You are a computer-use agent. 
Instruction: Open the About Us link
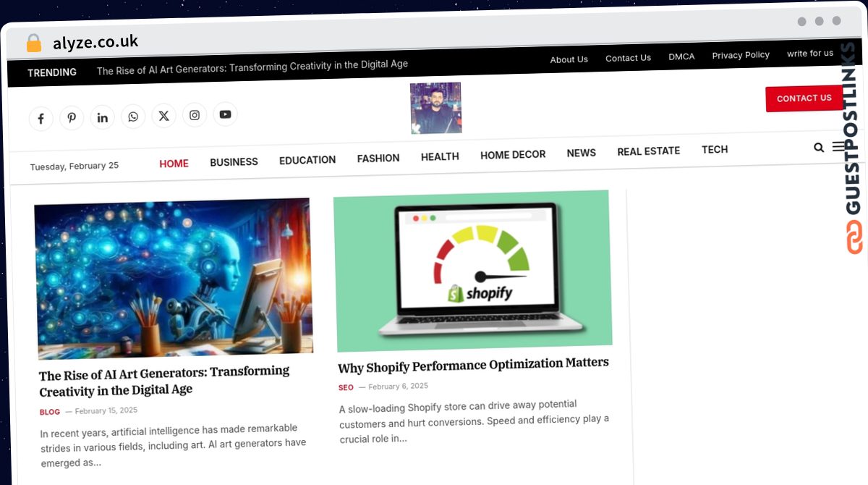[569, 59]
